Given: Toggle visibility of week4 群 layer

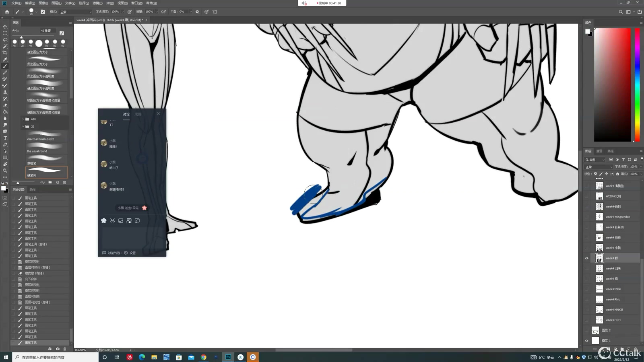Looking at the screenshot, I should 587,258.
